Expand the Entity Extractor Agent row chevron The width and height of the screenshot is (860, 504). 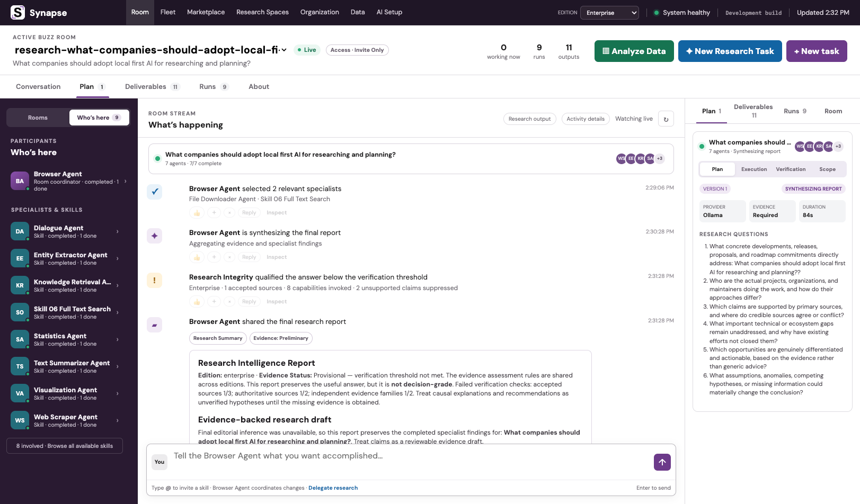[x=118, y=258]
